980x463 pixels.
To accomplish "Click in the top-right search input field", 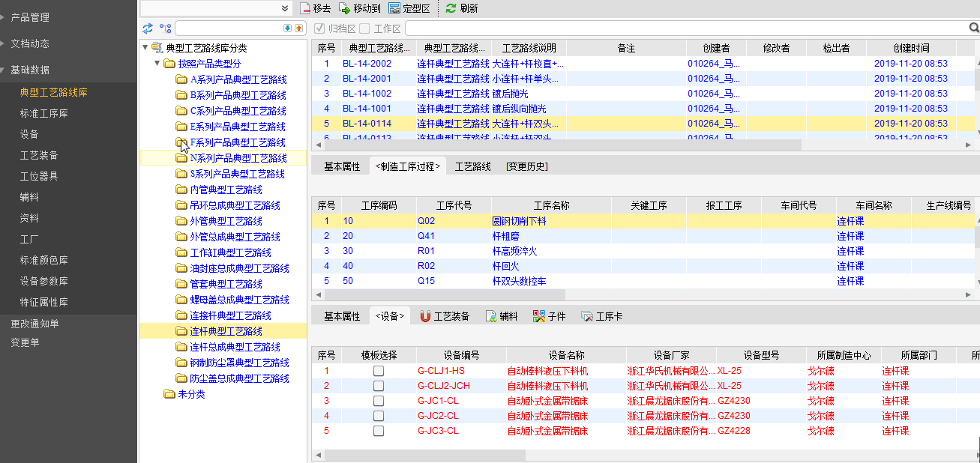I will 685,28.
